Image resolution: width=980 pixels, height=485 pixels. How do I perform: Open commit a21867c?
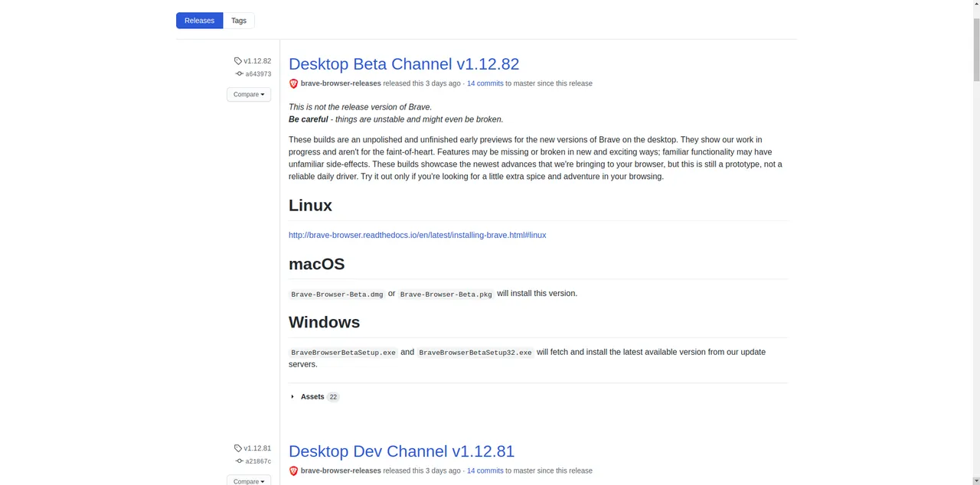point(258,461)
